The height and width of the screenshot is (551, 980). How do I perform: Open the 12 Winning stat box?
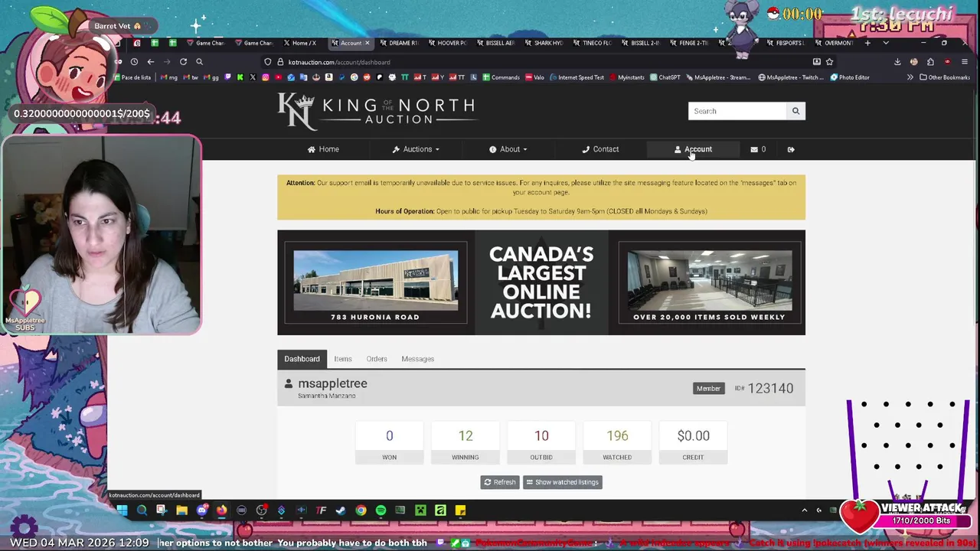[x=465, y=443]
